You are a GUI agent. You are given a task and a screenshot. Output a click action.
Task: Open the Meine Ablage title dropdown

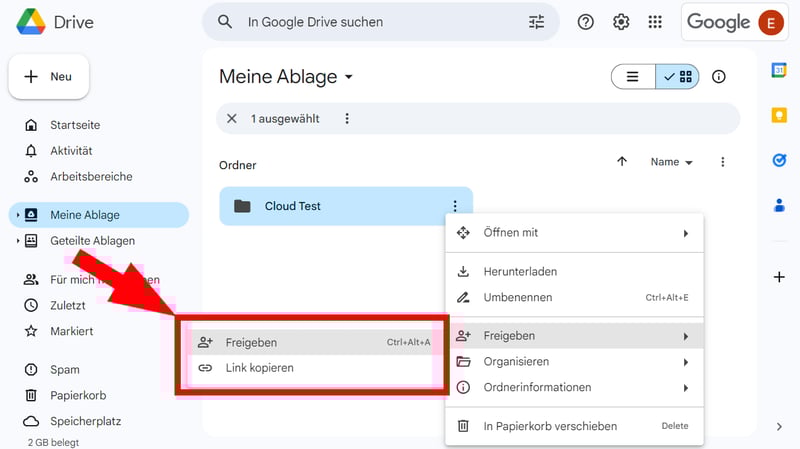pos(349,77)
